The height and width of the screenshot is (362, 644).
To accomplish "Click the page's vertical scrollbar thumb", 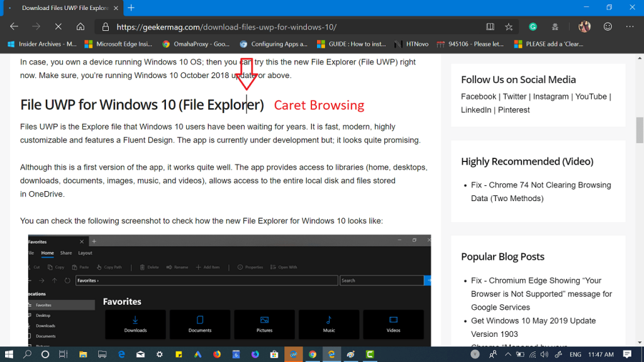I will 640,131.
